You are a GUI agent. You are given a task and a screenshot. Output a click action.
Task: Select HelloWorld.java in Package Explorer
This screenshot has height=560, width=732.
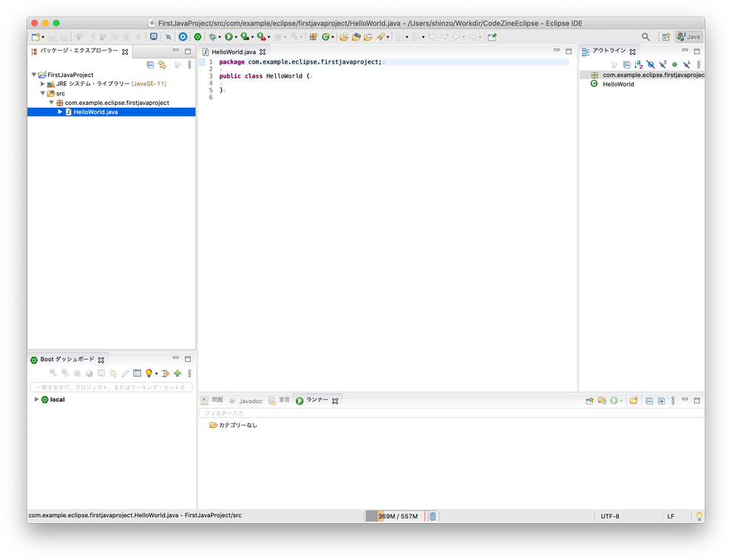pyautogui.click(x=111, y=112)
